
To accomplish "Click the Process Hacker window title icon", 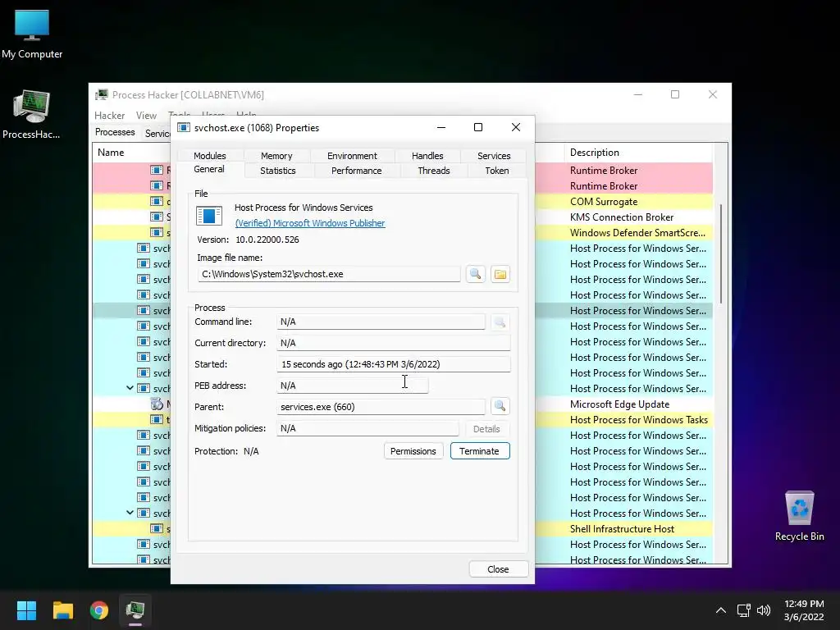I will 101,95.
